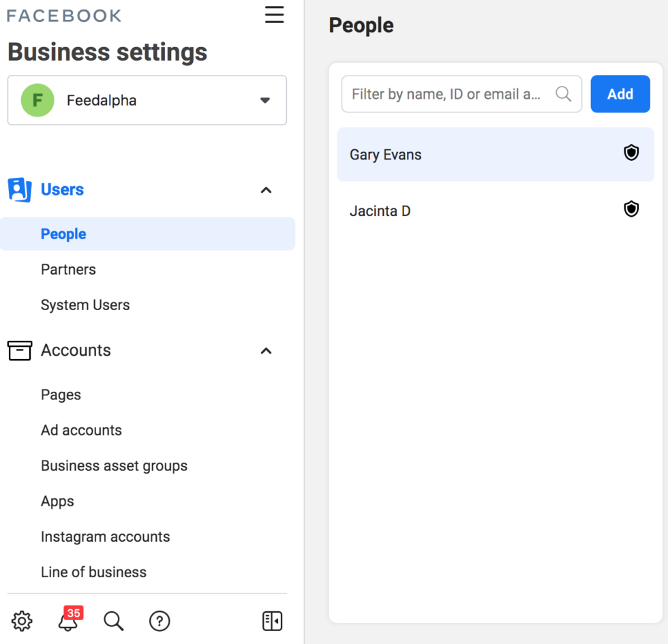
Task: Click the admin shield icon beside Gary Evans
Action: 631,153
